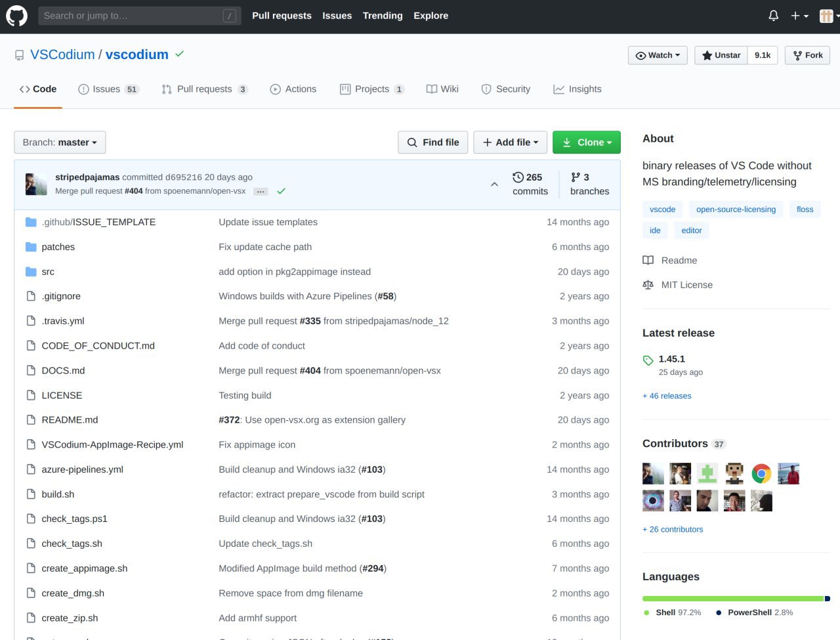Screen dimensions: 840x640
Task: Click the green build status checkmark by vscodium
Action: (x=179, y=54)
